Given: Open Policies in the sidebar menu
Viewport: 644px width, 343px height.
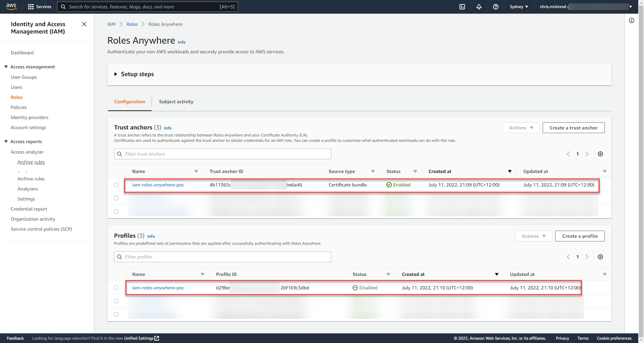Looking at the screenshot, I should (x=19, y=107).
